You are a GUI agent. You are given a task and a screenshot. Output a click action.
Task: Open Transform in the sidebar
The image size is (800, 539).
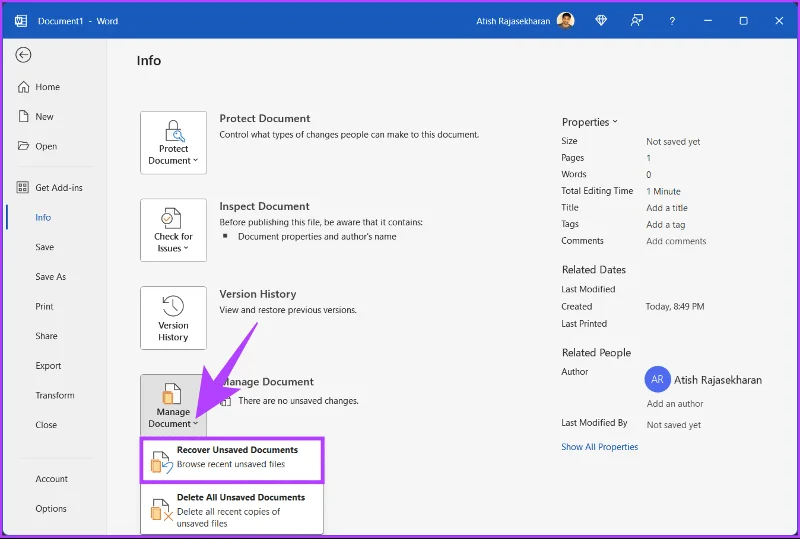(55, 395)
